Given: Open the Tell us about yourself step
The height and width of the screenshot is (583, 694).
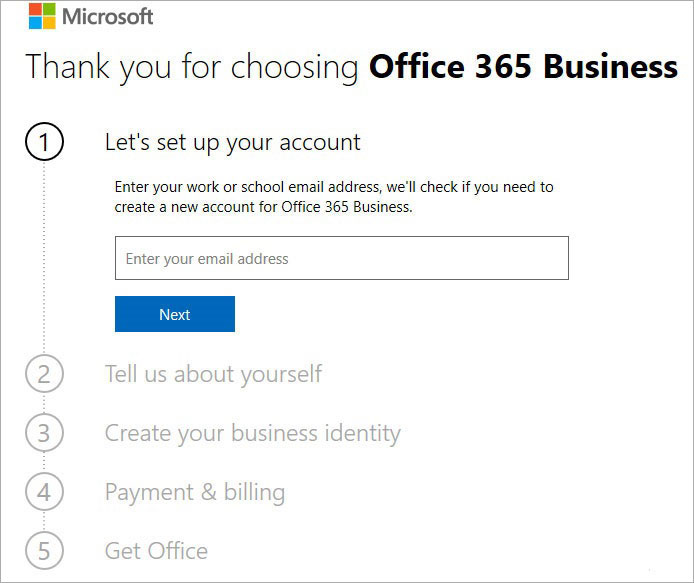Looking at the screenshot, I should click(213, 375).
